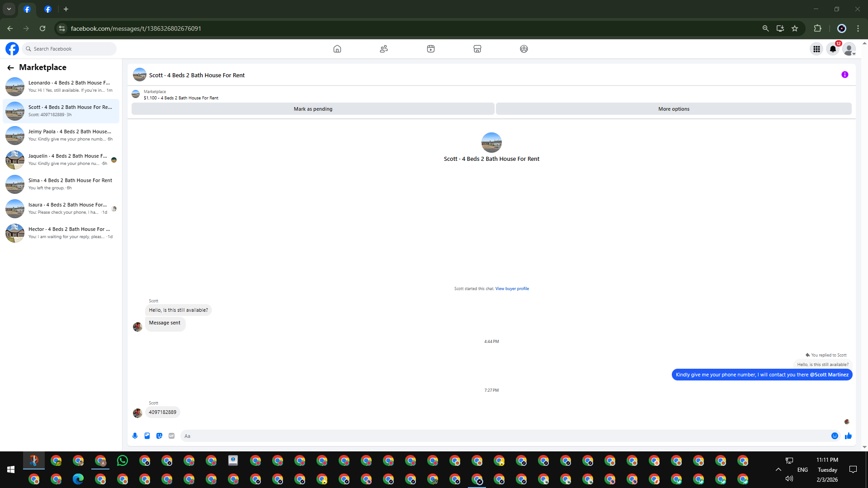Mark the listing as pending

click(x=313, y=109)
